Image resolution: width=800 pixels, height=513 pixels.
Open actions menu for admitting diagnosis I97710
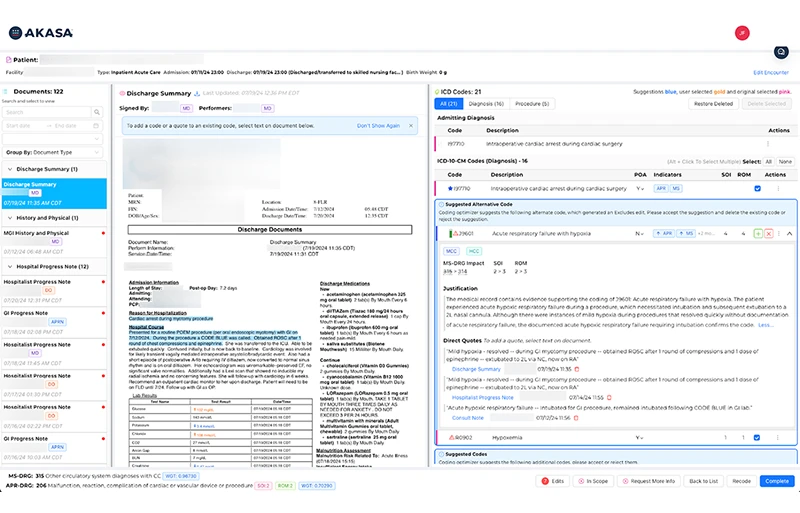768,144
